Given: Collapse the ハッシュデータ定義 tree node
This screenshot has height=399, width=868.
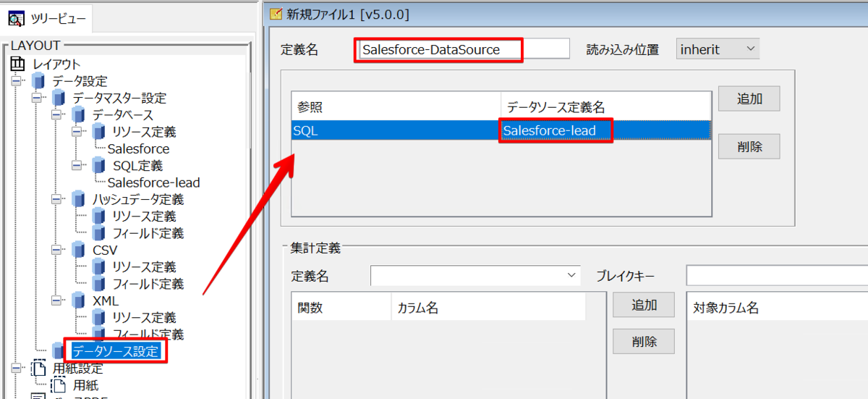Looking at the screenshot, I should tap(57, 199).
